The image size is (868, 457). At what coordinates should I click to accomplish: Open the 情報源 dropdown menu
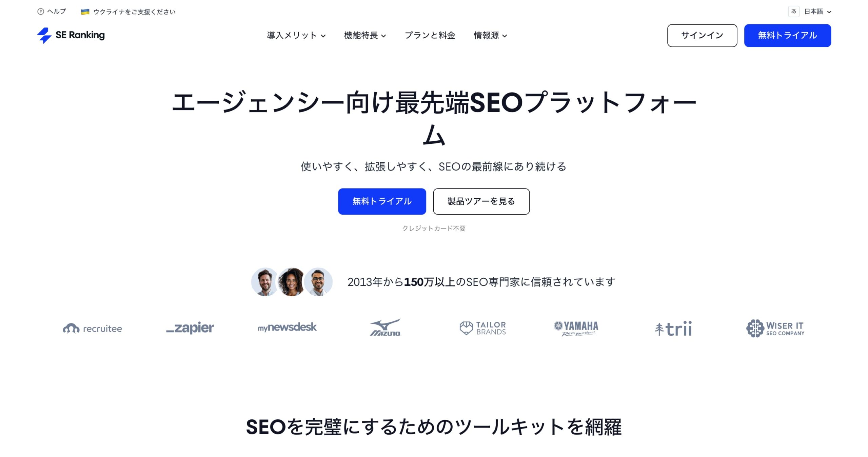[490, 35]
